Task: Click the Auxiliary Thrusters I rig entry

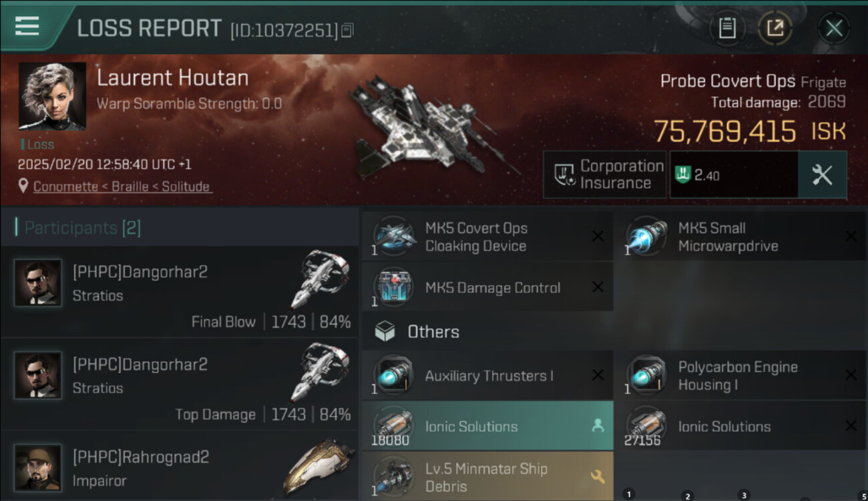Action: click(487, 375)
